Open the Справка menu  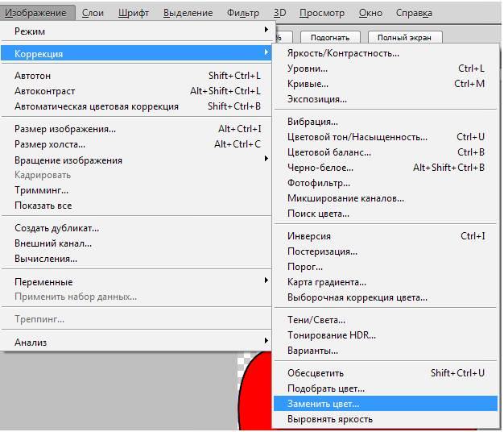(414, 13)
